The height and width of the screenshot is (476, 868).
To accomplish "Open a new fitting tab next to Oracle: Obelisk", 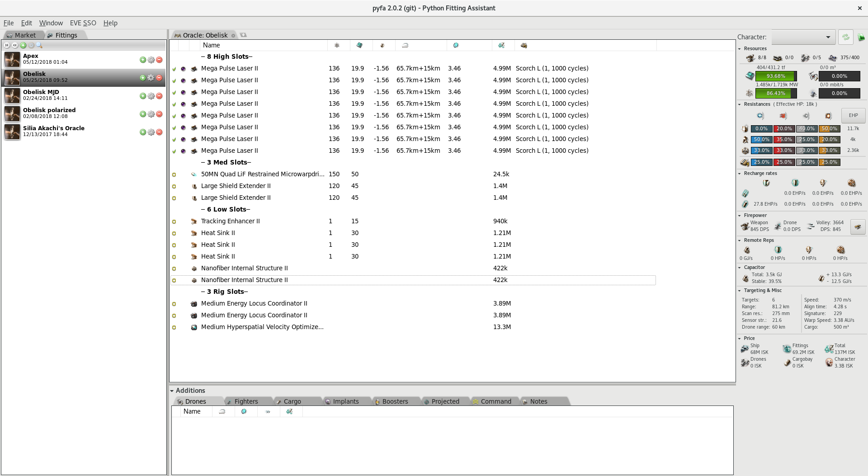I will [x=244, y=35].
